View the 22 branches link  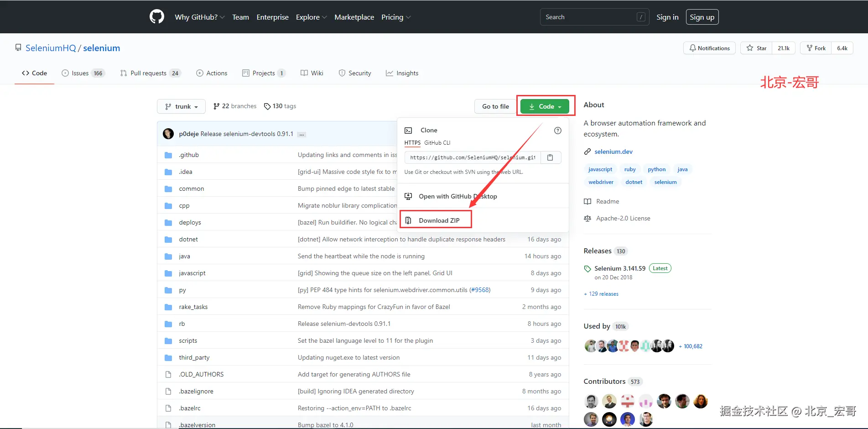pos(235,106)
